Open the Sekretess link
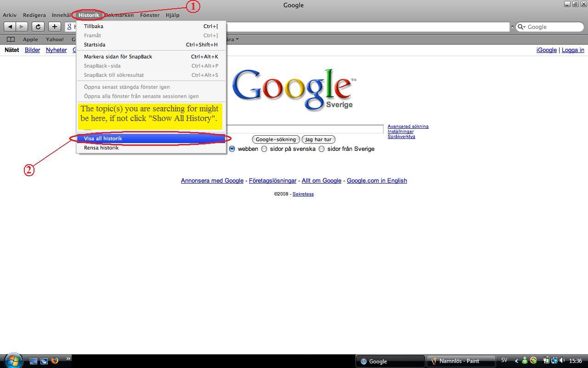The width and height of the screenshot is (588, 368). (303, 194)
